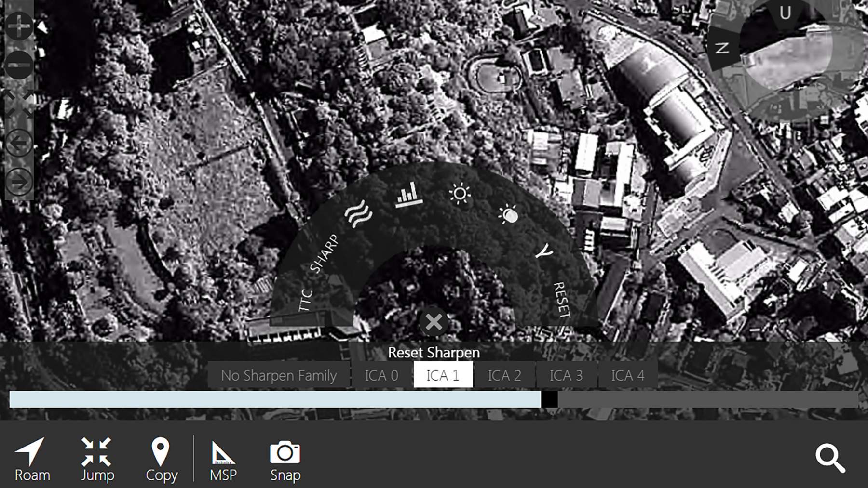Image resolution: width=868 pixels, height=488 pixels.
Task: Adjust brightness with the sun icon
Action: [460, 194]
